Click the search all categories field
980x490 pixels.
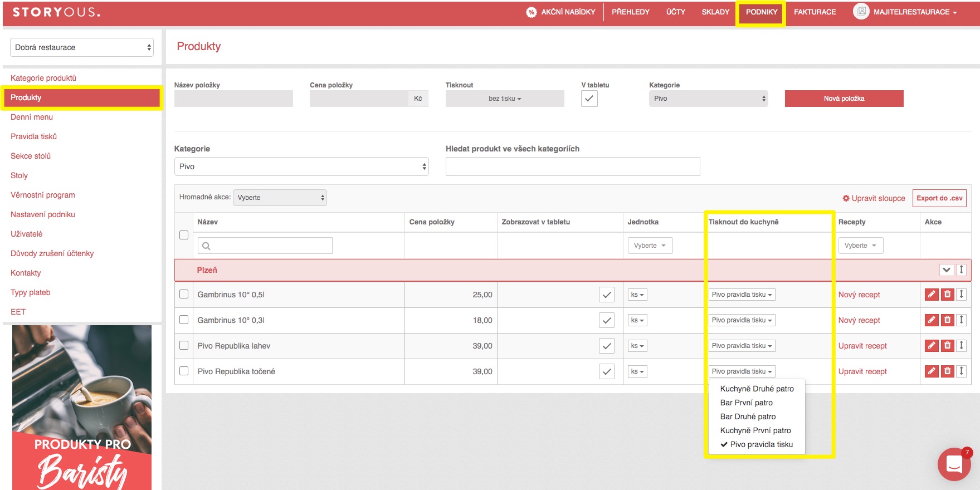[x=573, y=166]
